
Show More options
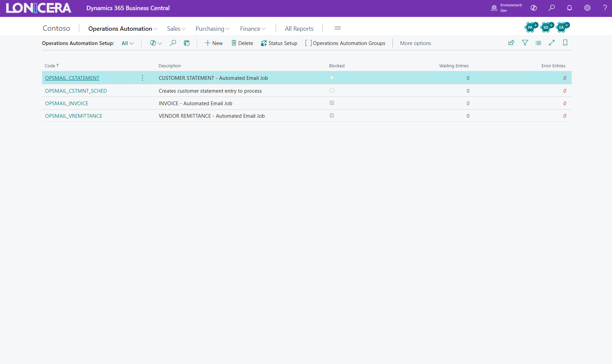pos(416,43)
